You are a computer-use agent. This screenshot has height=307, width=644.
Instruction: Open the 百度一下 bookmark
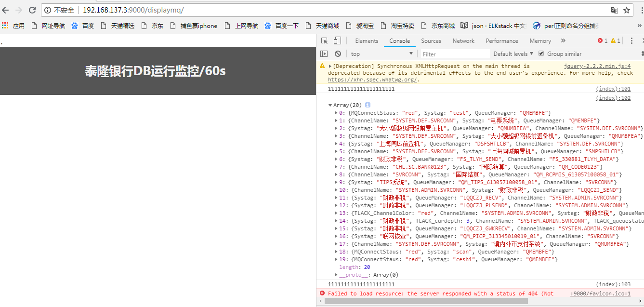[281, 26]
